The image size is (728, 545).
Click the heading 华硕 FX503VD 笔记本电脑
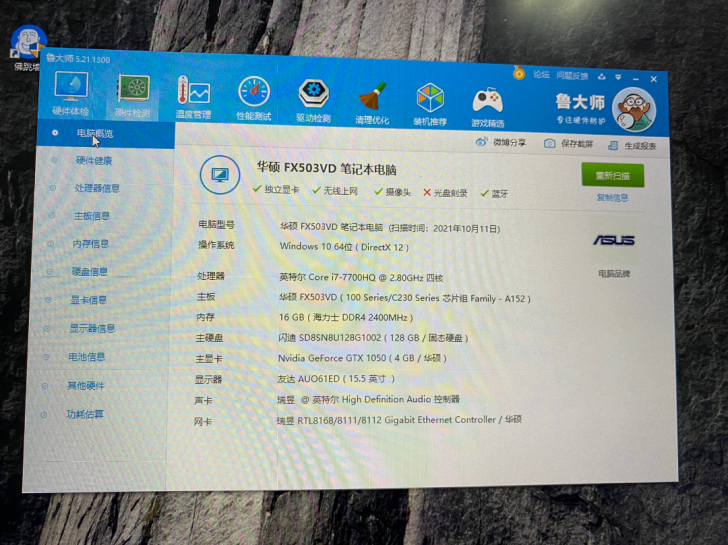click(327, 169)
